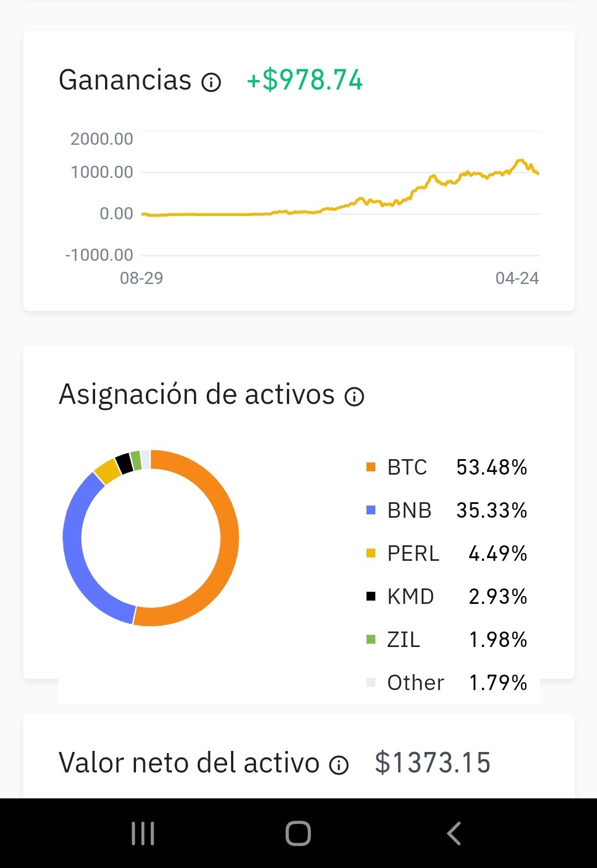Tap the peak of the yellow earnings line

coord(520,161)
